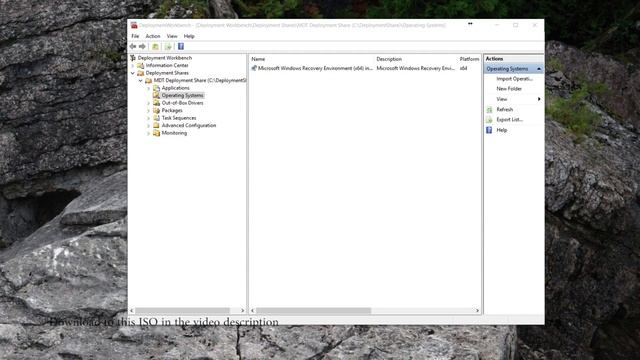This screenshot has width=640, height=360.
Task: Expand the Monitoring node
Action: point(149,133)
